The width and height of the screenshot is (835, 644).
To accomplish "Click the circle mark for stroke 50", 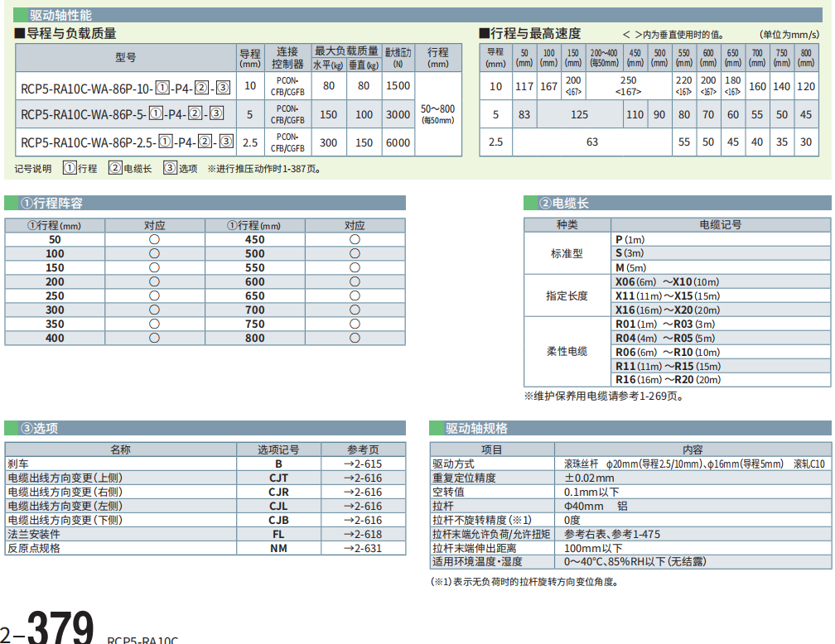I will pos(154,239).
